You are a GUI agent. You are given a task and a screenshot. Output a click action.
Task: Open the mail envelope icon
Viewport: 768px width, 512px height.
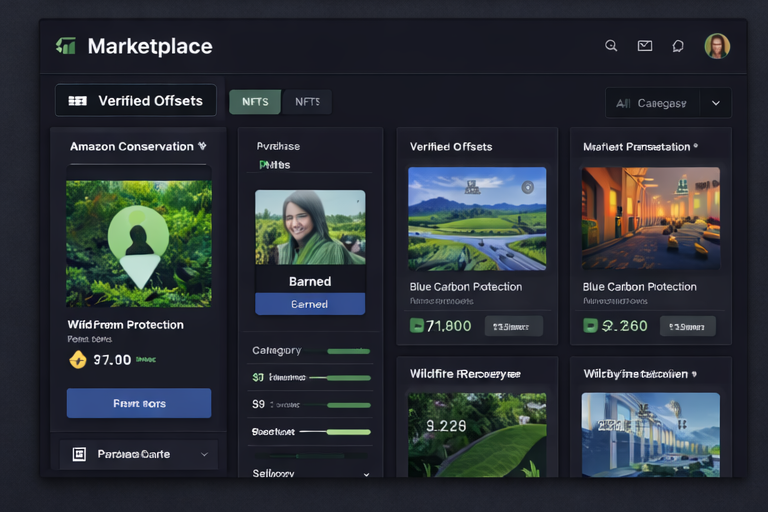[645, 46]
